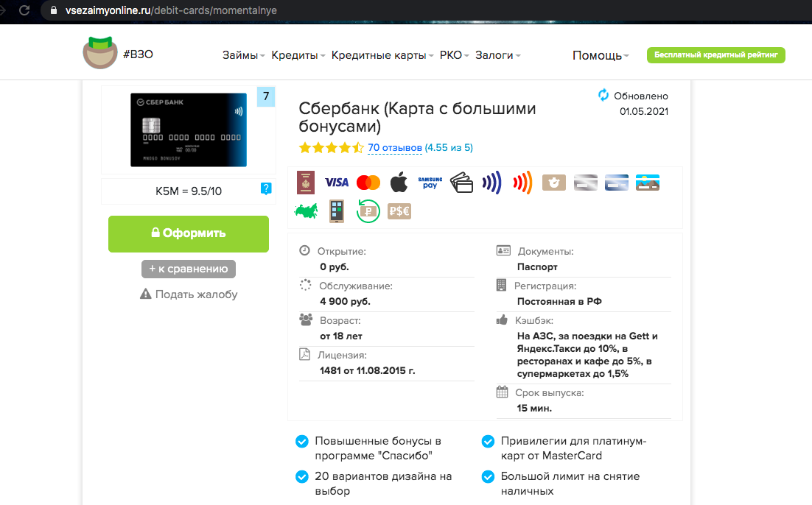
Task: Click the mobile app phone icon
Action: pos(337,211)
